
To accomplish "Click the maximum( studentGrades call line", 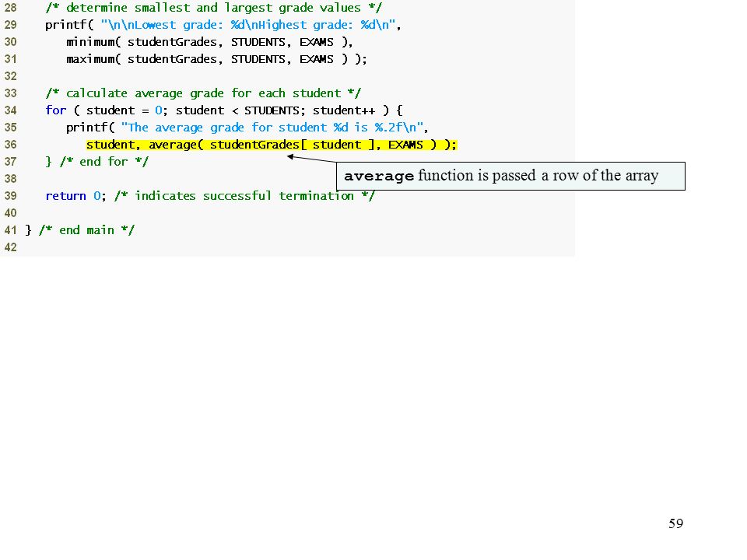I will tap(217, 59).
